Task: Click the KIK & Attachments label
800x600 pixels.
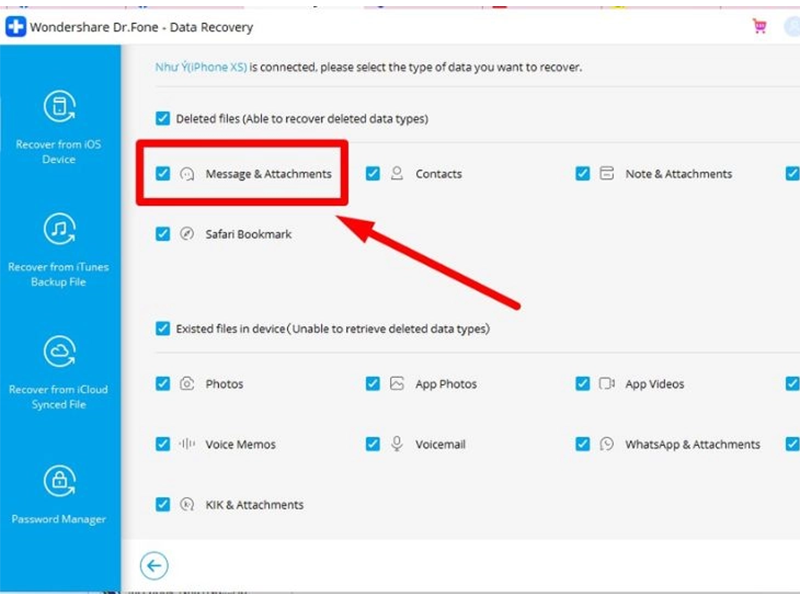Action: [255, 505]
